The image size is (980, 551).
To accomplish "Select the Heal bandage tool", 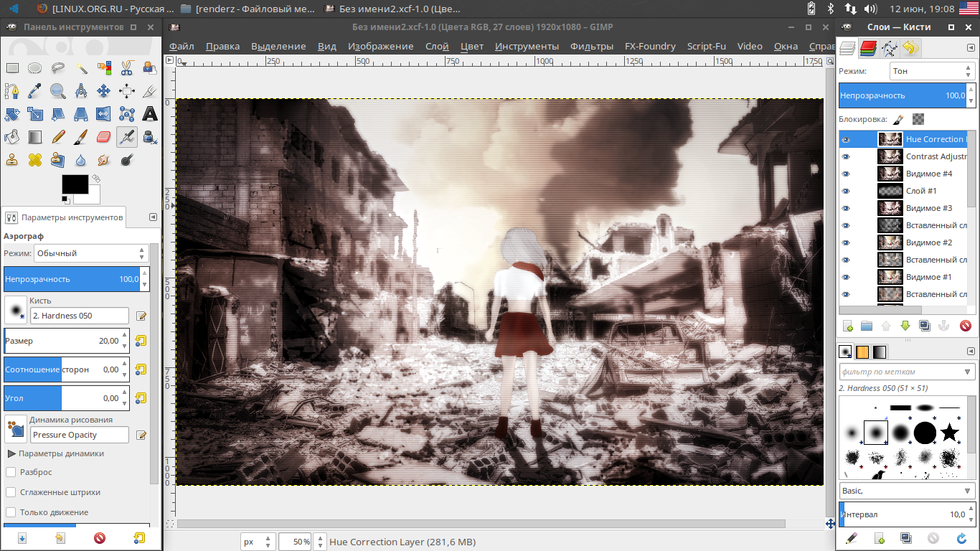I will 35,160.
